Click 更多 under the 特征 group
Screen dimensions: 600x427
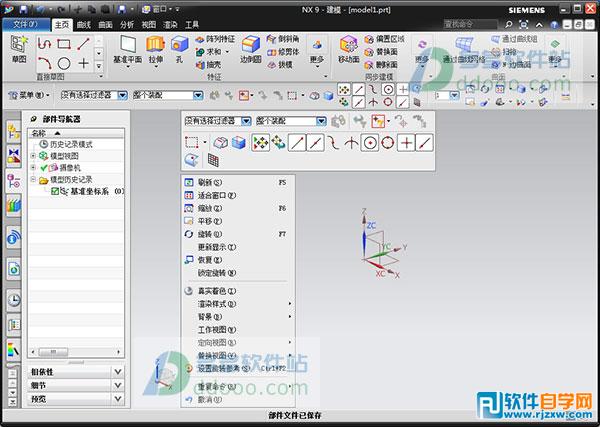(317, 51)
